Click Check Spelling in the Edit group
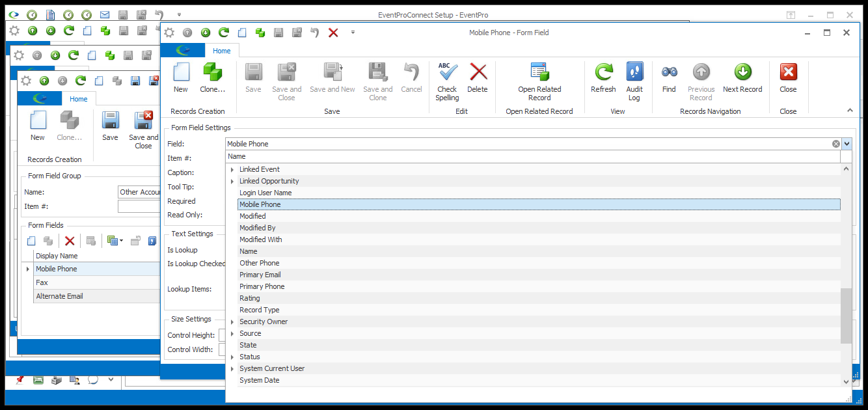The height and width of the screenshot is (410, 868). point(447,82)
